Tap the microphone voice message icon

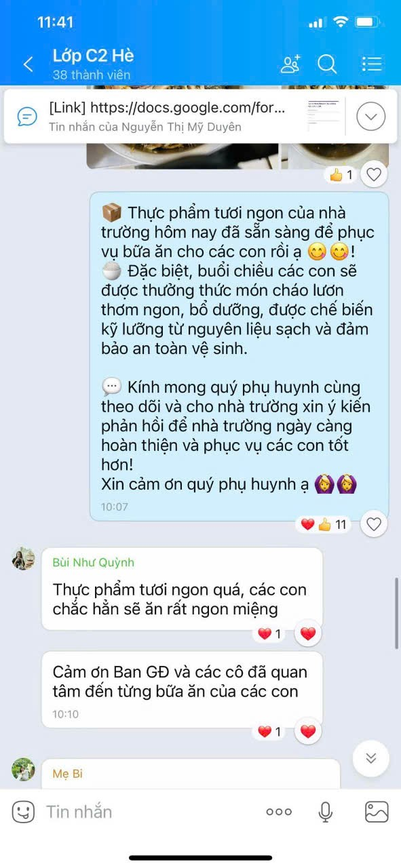326,812
